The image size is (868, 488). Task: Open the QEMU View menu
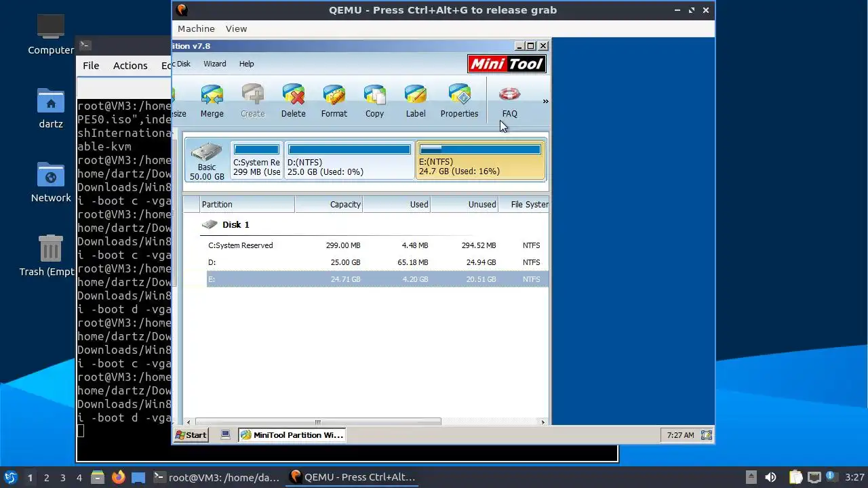(x=236, y=28)
